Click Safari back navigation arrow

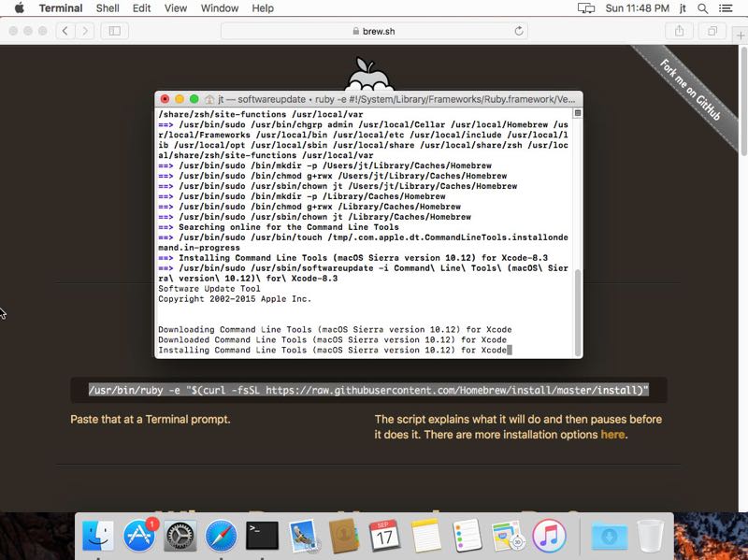pos(65,31)
